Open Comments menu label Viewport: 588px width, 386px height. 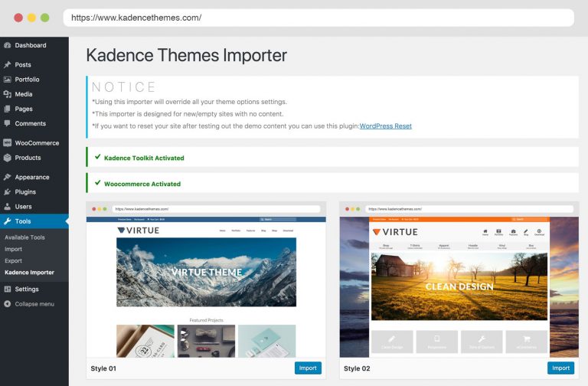click(x=31, y=123)
